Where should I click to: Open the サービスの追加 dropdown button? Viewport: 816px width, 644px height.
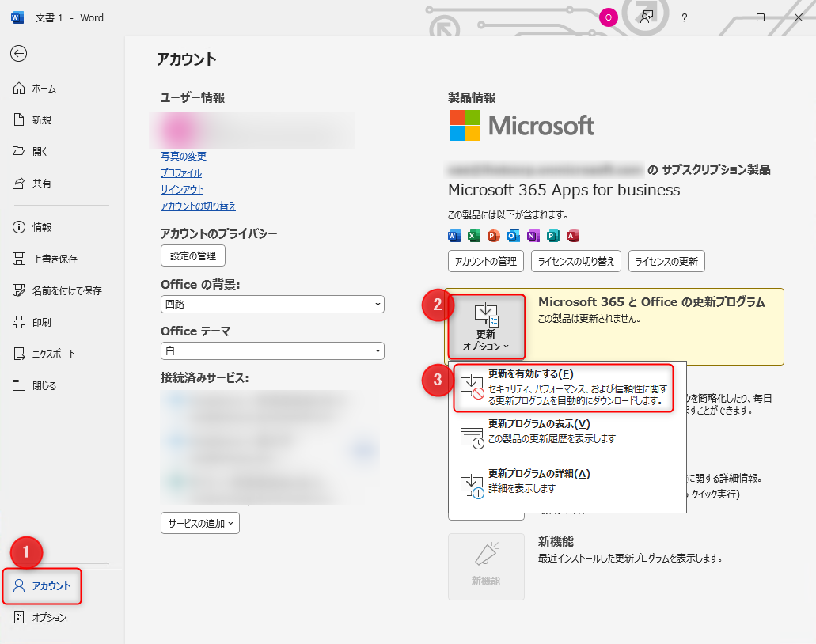pos(199,523)
